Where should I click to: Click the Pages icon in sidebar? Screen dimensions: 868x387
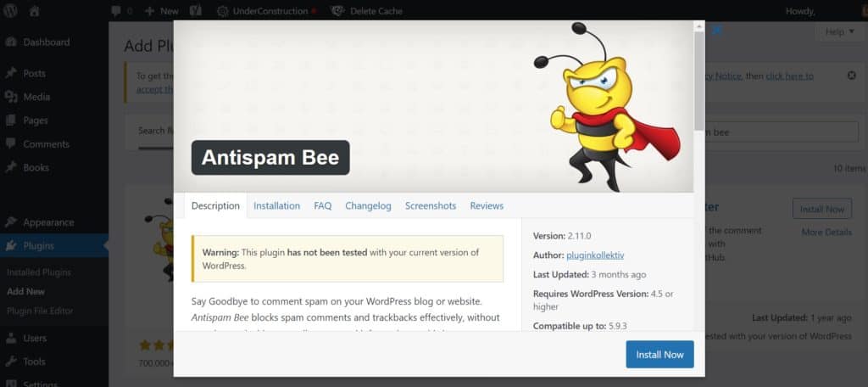(x=10, y=121)
